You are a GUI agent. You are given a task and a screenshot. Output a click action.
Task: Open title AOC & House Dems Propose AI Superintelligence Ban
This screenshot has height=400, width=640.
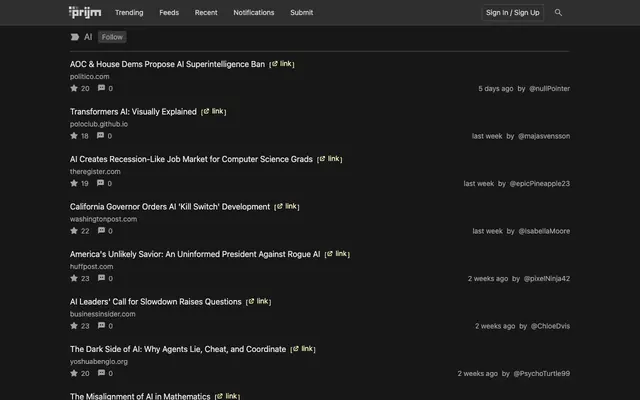point(167,64)
